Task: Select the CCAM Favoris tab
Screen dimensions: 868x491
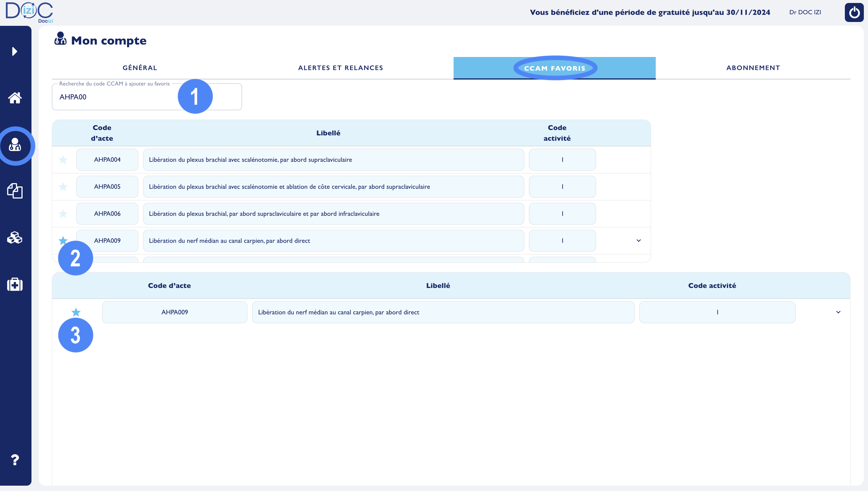Action: (555, 68)
